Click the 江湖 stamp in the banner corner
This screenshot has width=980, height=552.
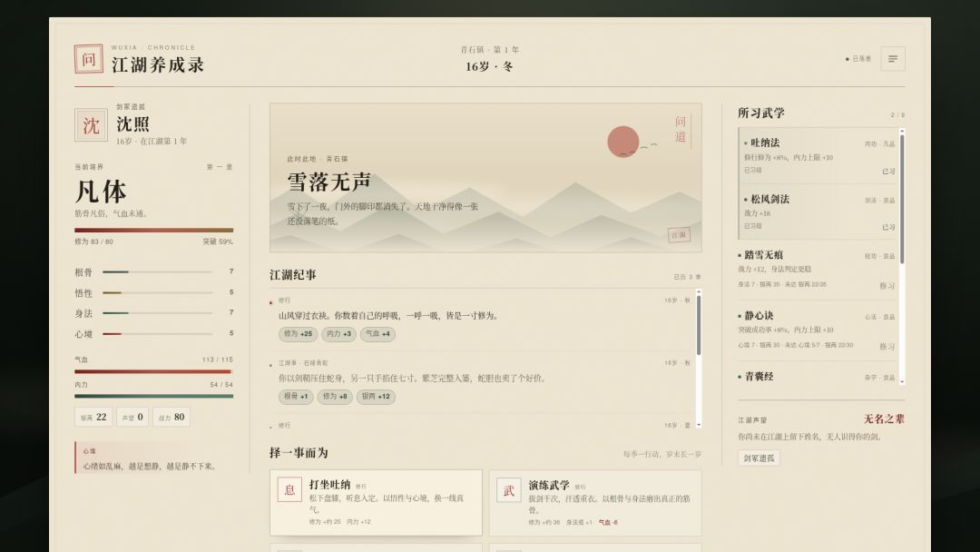pos(679,235)
